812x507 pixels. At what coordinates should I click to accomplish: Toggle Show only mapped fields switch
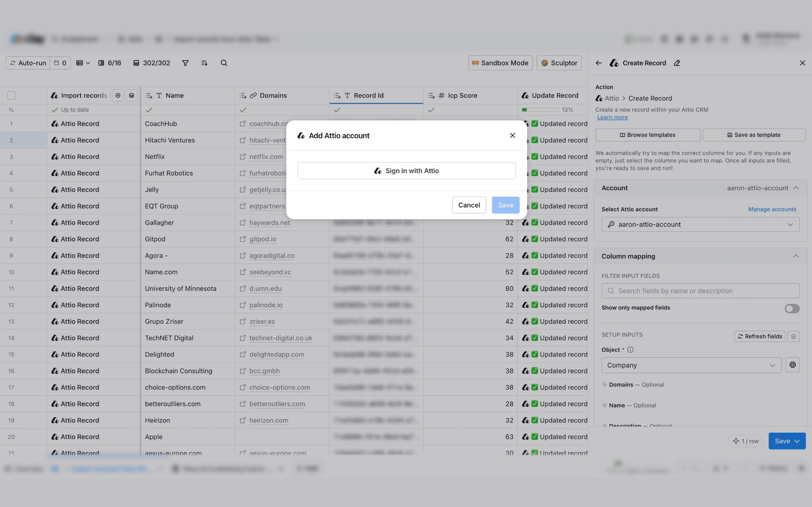[791, 308]
